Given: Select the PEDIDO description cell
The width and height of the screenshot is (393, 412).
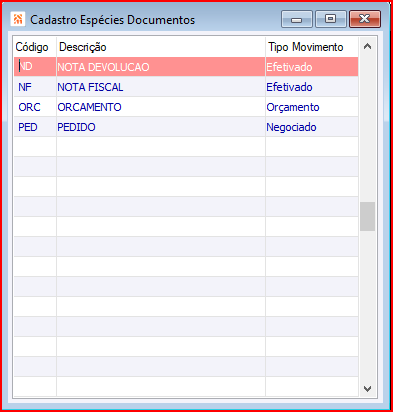Looking at the screenshot, I should click(x=161, y=127).
